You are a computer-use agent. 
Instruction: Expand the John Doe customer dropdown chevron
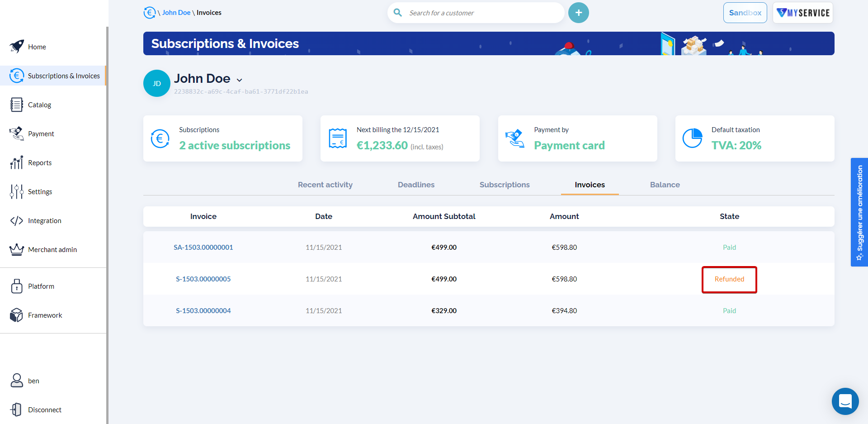click(240, 80)
